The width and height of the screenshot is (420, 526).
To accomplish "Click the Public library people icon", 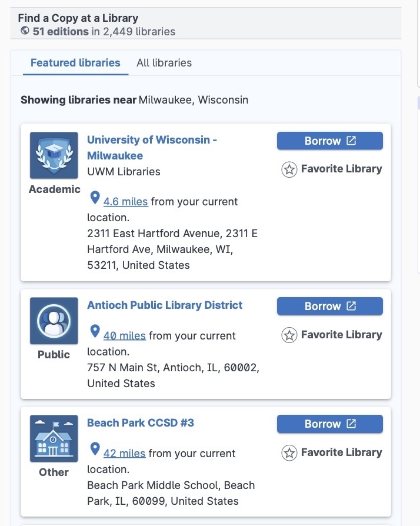I will point(54,321).
